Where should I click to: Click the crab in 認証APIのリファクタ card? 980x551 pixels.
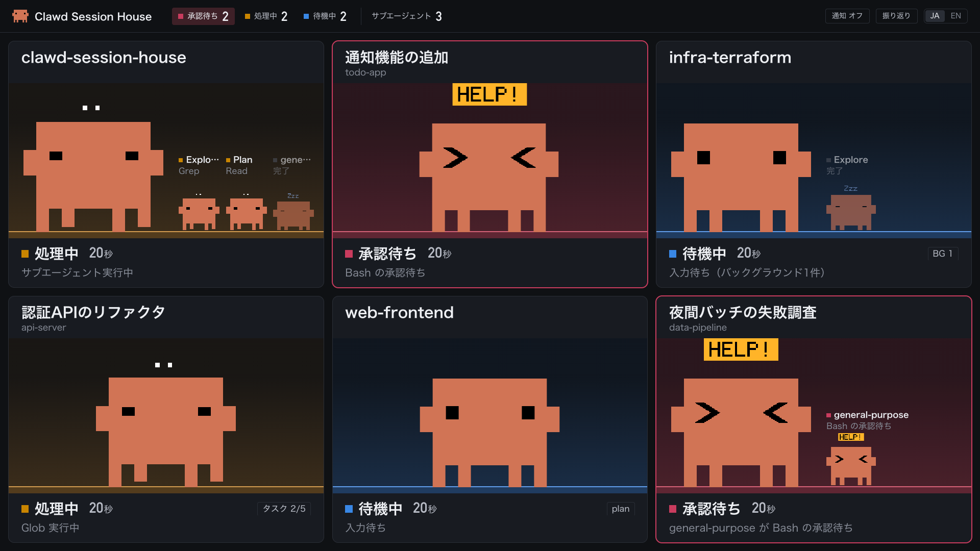pos(166,432)
